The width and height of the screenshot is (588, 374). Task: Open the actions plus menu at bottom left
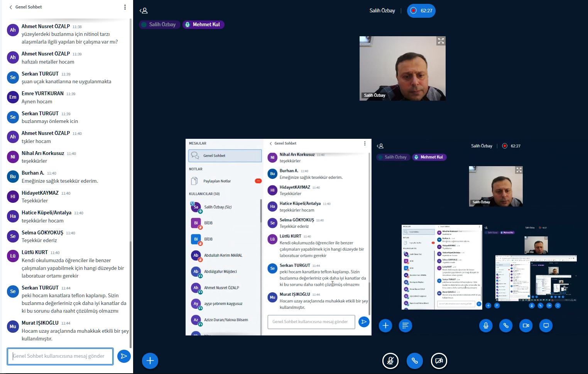point(150,361)
